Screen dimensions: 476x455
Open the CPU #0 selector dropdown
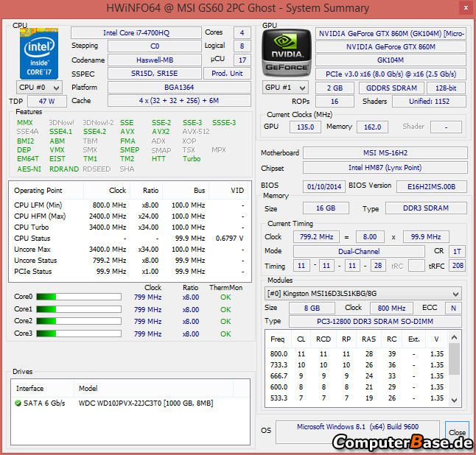(40, 88)
